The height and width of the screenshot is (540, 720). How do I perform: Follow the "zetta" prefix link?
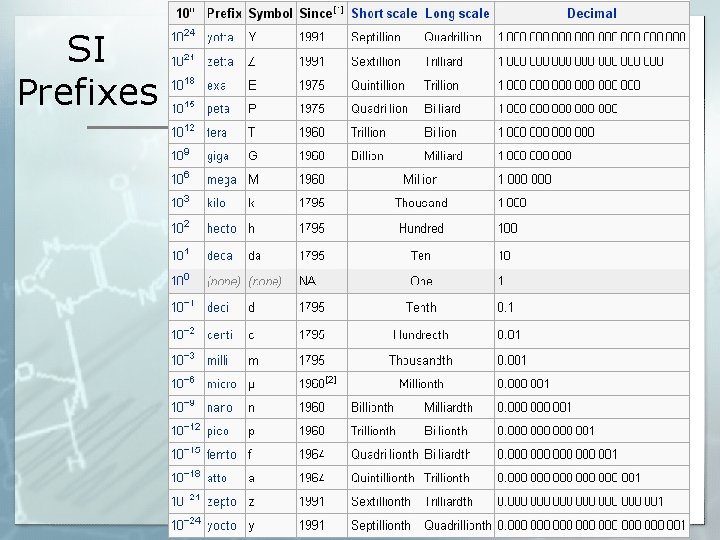[x=220, y=62]
